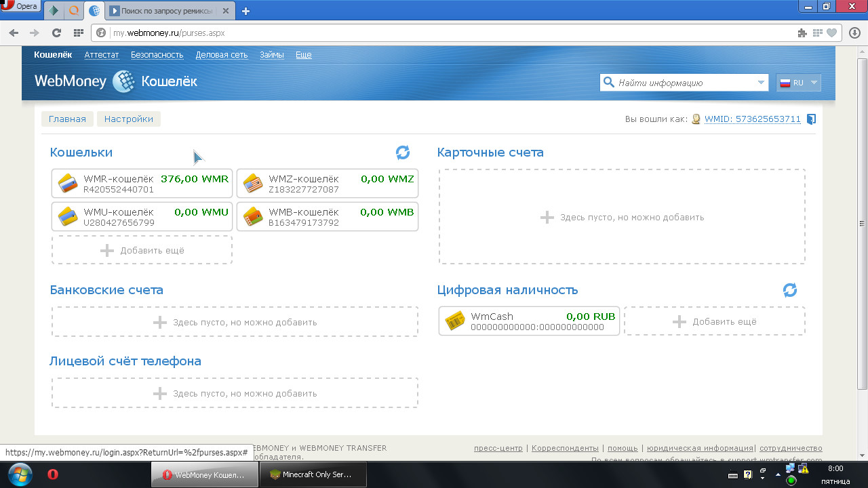
Task: Add page to Speed Dial
Action: pos(818,33)
